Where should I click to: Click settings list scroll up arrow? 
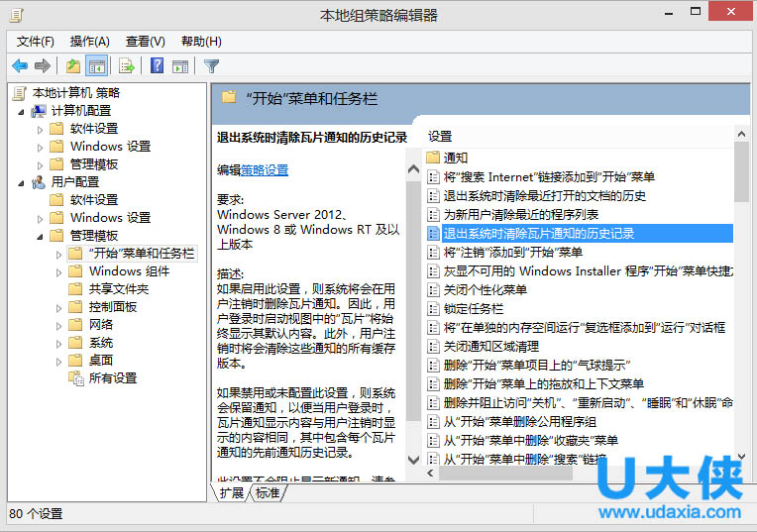pyautogui.click(x=741, y=134)
